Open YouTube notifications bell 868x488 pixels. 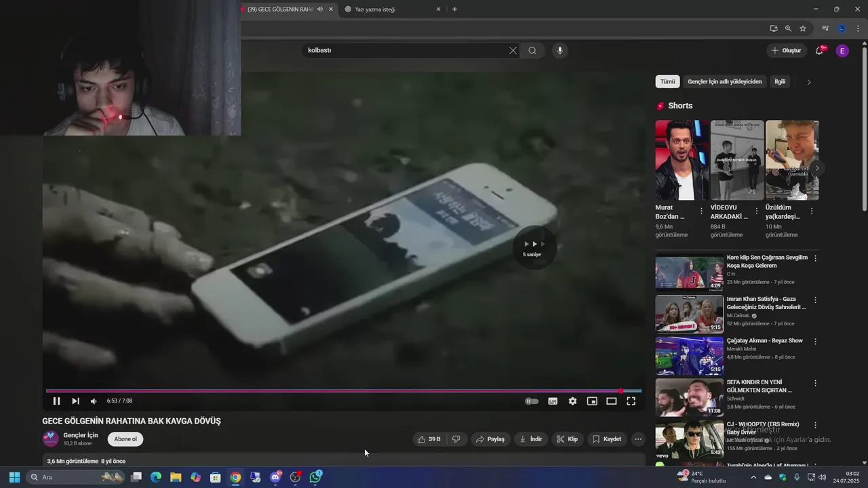coord(819,50)
